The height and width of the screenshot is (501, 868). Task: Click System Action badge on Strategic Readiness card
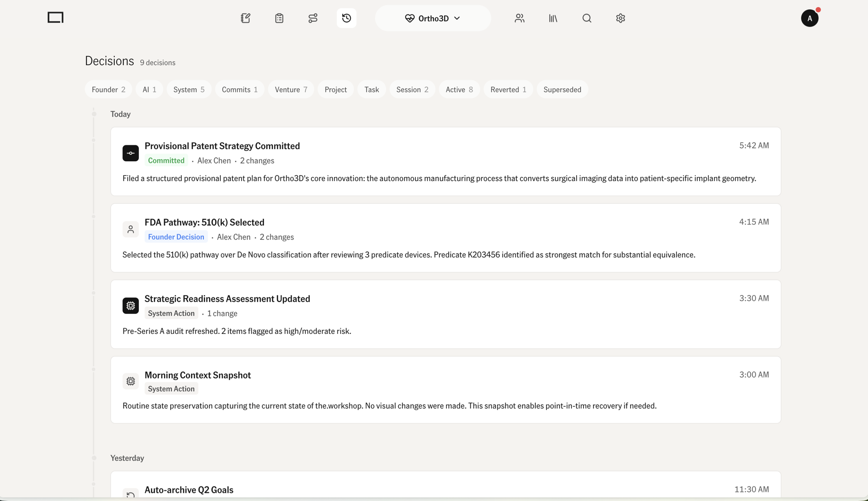pyautogui.click(x=171, y=313)
